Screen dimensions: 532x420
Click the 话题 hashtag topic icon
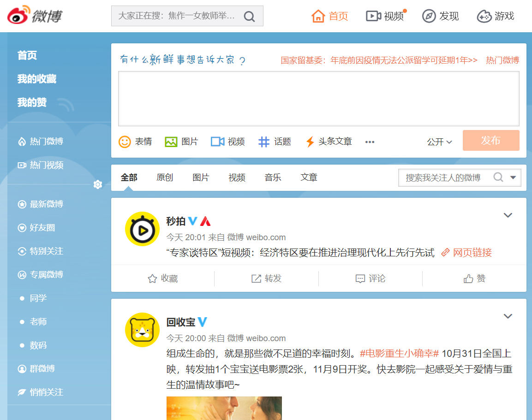click(x=263, y=142)
